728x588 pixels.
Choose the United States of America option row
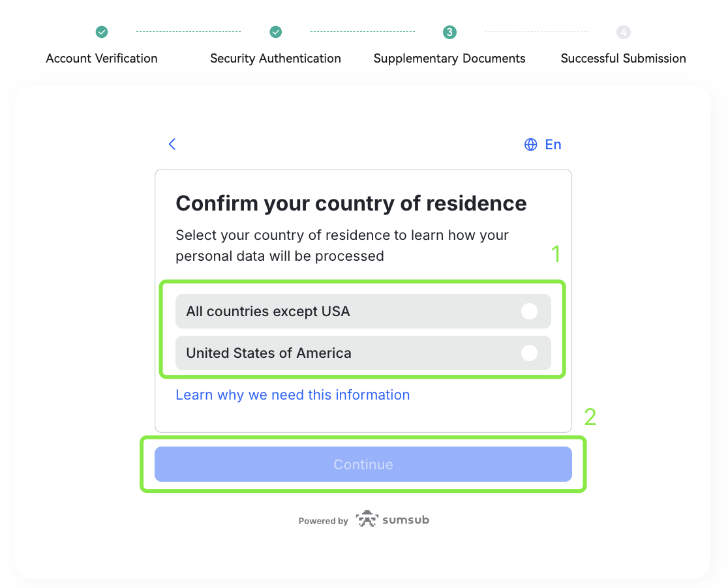coord(363,353)
